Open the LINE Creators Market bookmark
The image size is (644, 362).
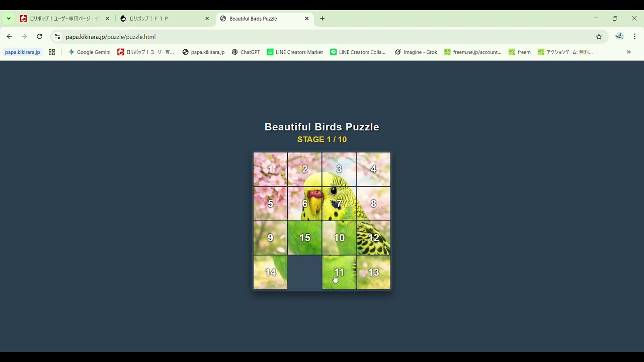tap(295, 52)
